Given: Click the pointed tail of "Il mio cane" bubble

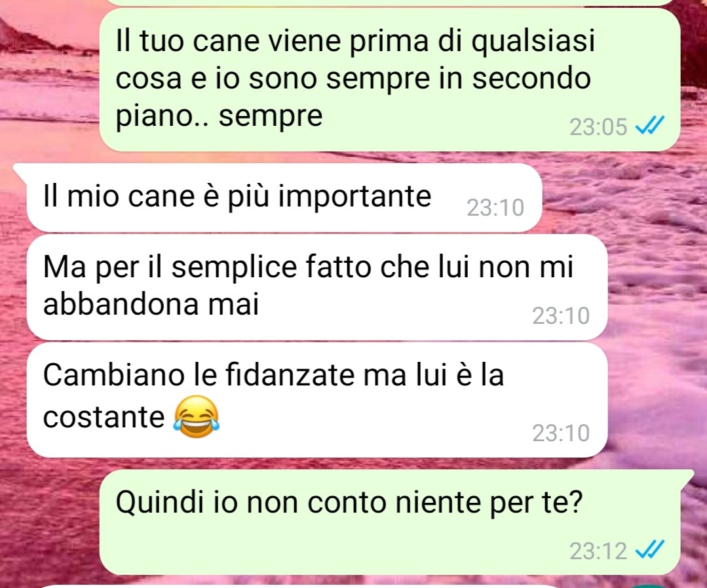Looking at the screenshot, I should [21, 170].
